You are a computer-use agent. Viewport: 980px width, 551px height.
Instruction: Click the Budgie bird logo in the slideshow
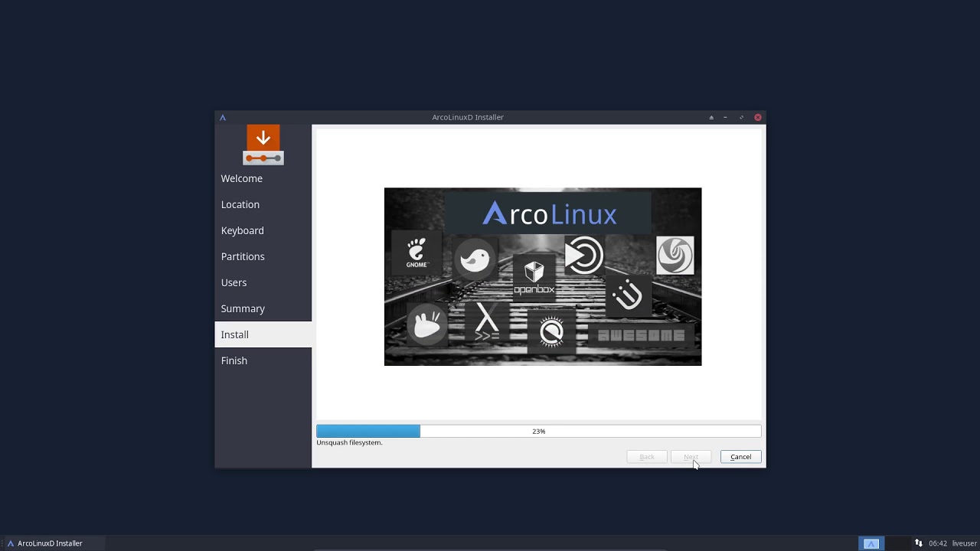(474, 258)
